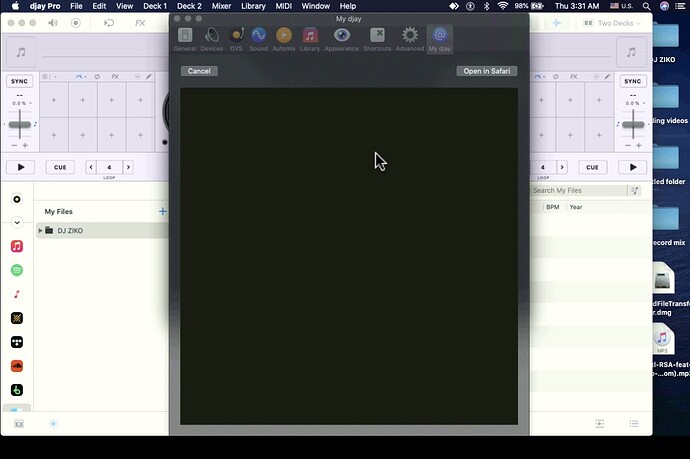The width and height of the screenshot is (690, 459).
Task: Click the Cancel button
Action: click(x=199, y=71)
